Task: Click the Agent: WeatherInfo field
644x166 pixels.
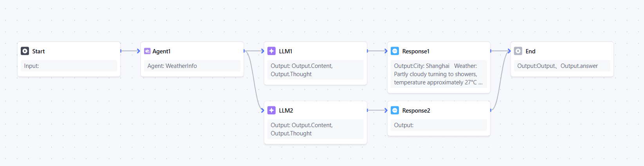Action: click(x=192, y=66)
